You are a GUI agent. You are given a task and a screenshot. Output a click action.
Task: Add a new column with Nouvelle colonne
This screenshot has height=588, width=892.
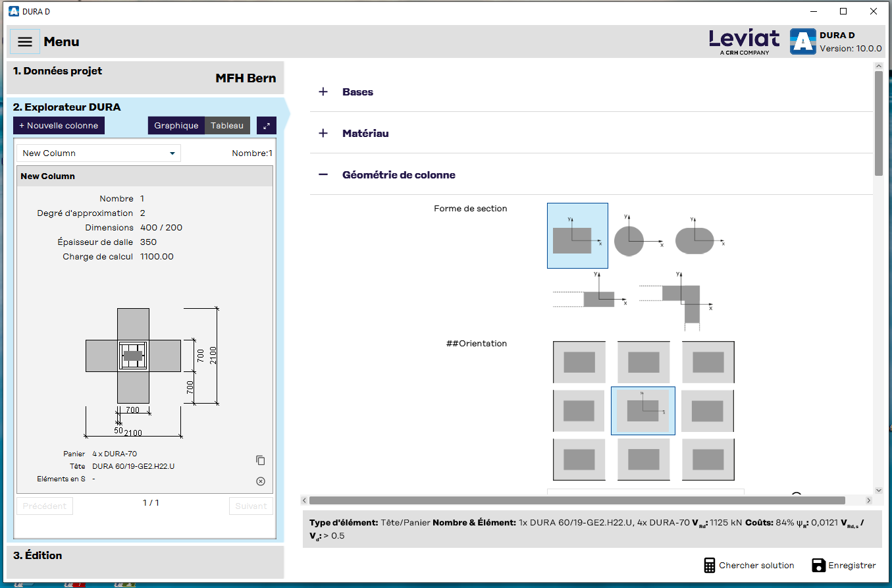(59, 126)
